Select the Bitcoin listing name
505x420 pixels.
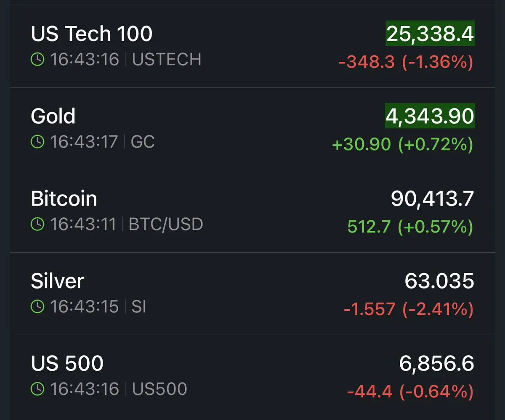(x=64, y=198)
